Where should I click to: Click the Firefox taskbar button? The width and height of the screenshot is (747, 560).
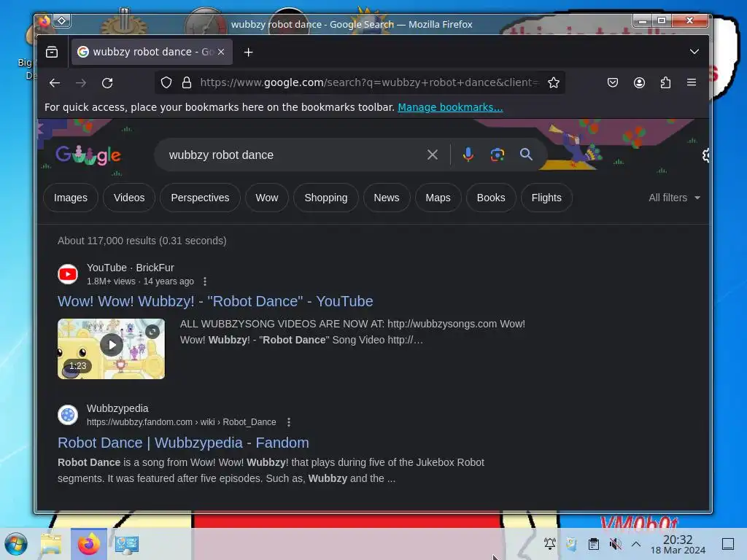click(88, 544)
